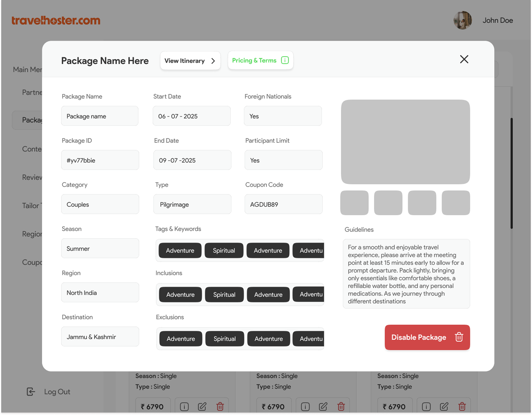Click first Adventure tag in Exclusions

pos(181,339)
